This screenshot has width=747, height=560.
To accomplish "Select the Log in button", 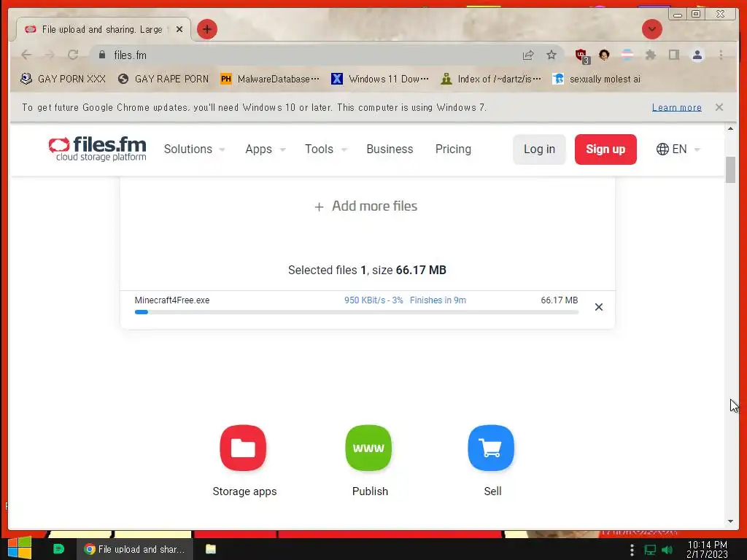I will [539, 149].
